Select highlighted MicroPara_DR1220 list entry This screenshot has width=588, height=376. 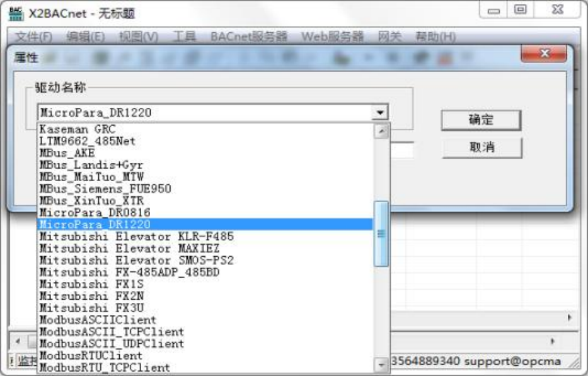[x=205, y=225]
